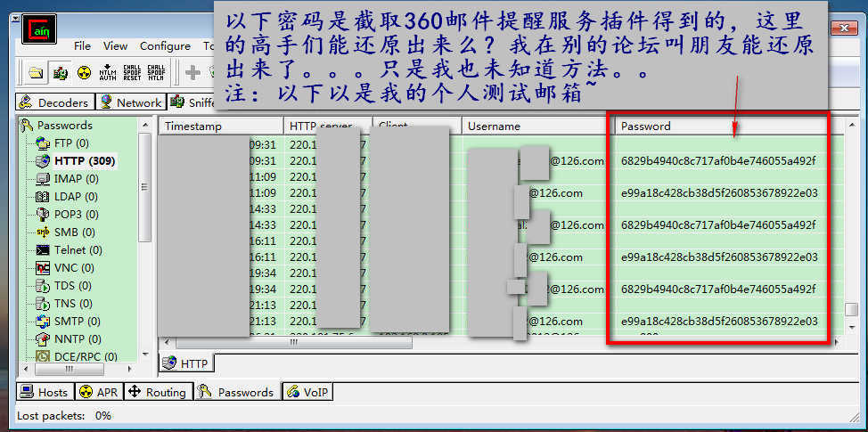
Task: Select the LDAP (0) tree entry
Action: pos(67,196)
